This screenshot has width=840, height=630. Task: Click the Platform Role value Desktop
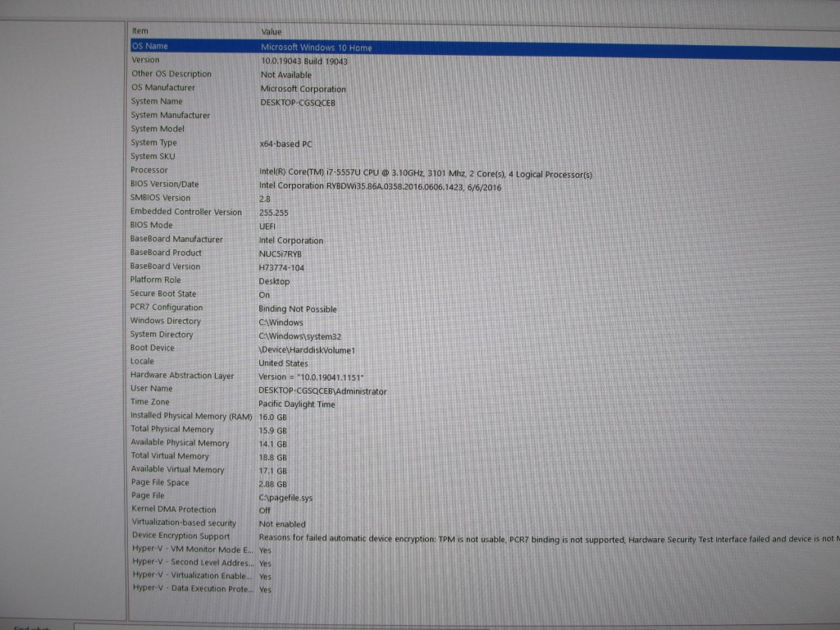tap(274, 282)
